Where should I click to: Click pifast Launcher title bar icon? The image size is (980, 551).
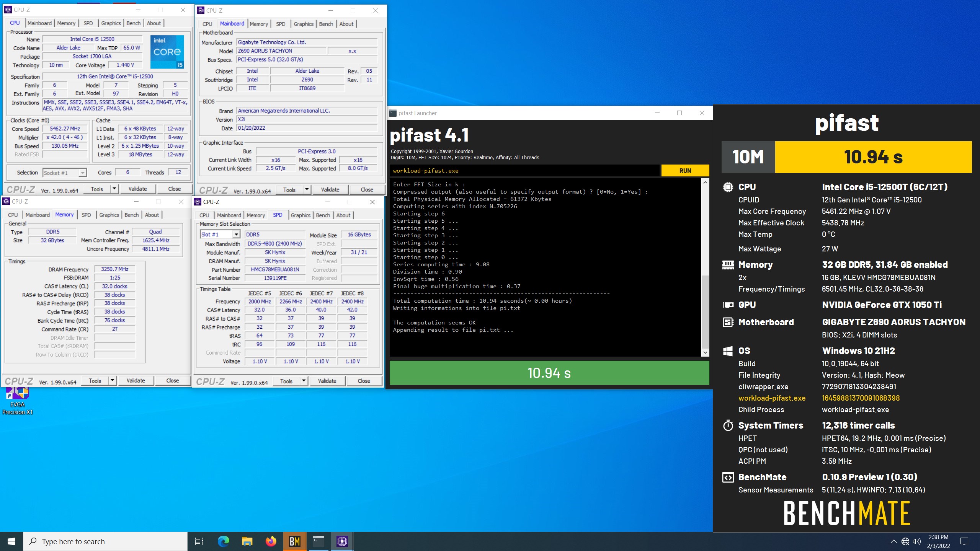(393, 113)
